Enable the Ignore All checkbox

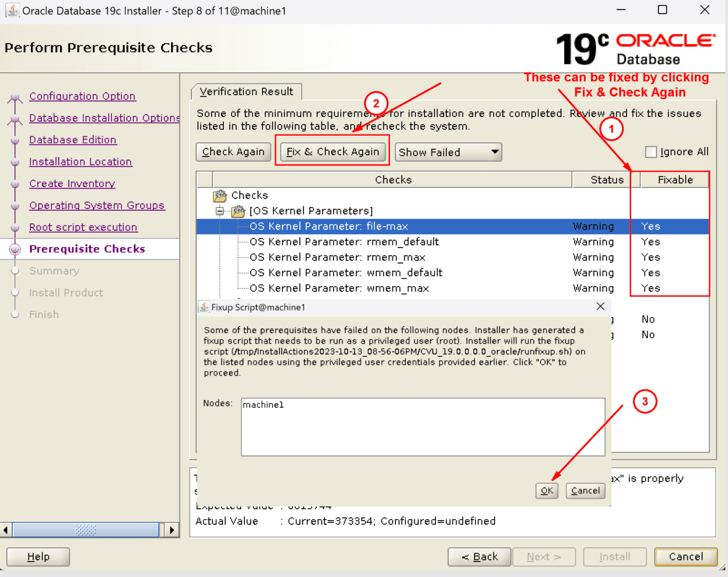coord(651,151)
